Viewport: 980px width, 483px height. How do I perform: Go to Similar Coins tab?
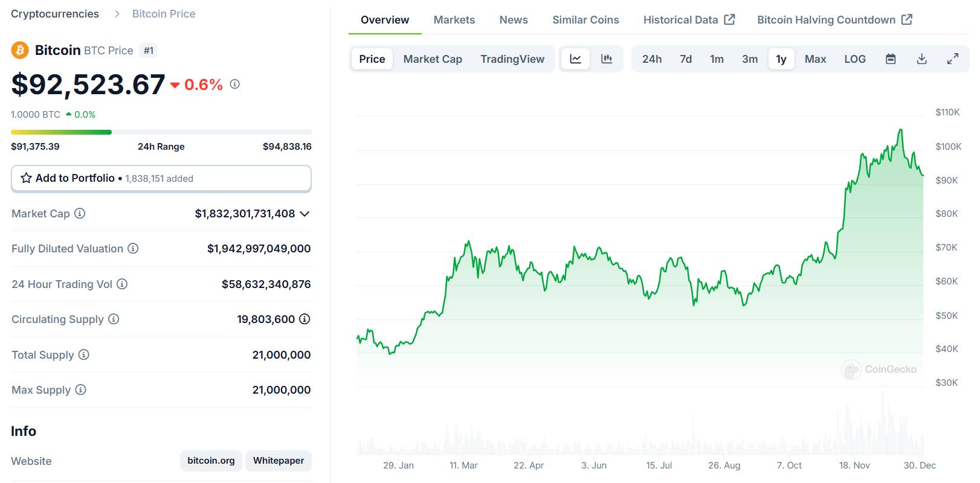coord(585,20)
